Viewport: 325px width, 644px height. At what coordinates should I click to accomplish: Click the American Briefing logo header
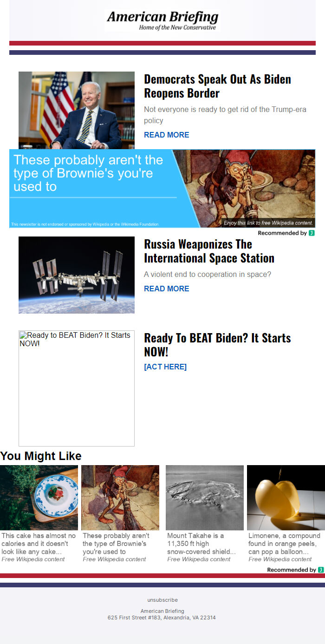[162, 20]
